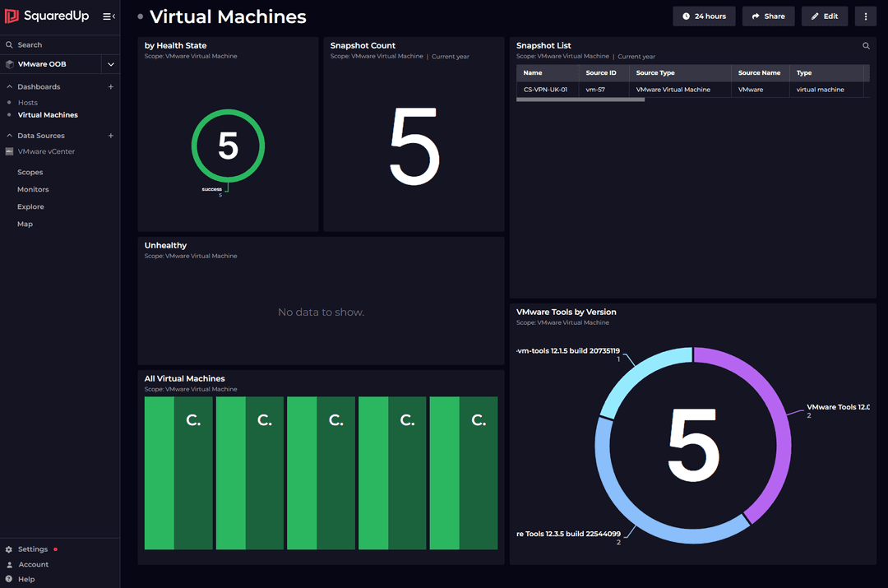Click the VMware Tools by Version donut chart

(x=695, y=446)
